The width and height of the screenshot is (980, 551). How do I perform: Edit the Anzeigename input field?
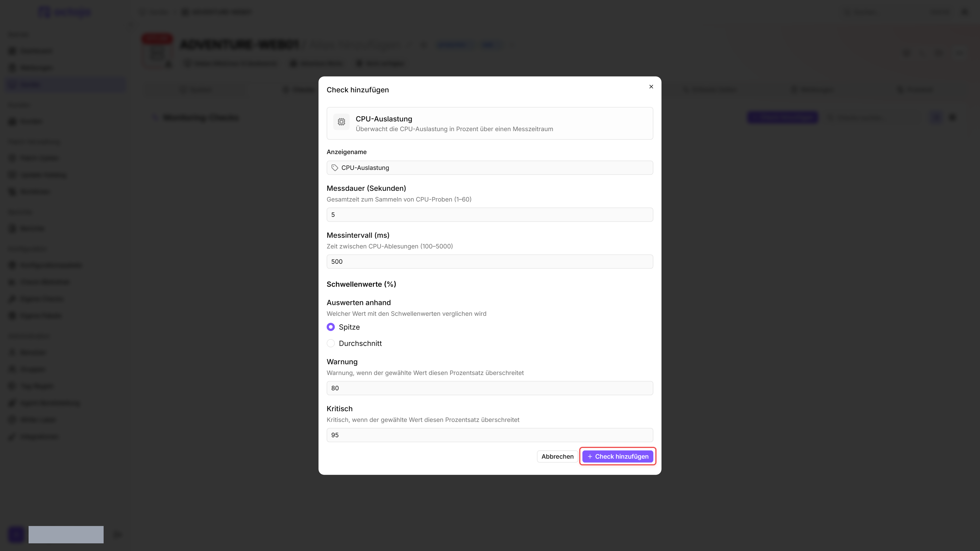point(490,168)
